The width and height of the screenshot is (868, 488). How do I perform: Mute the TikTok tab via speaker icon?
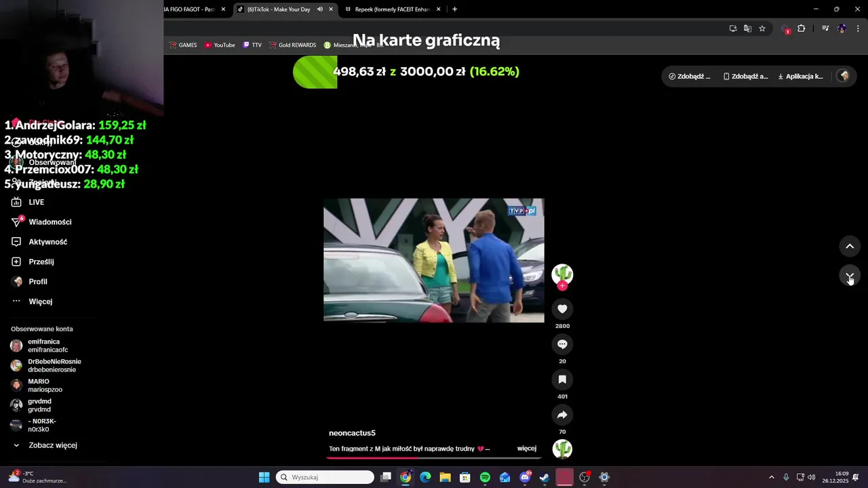(319, 9)
